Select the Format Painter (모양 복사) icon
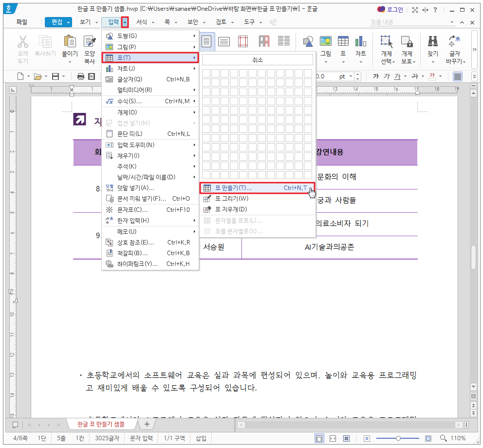The image size is (483, 448). point(90,41)
